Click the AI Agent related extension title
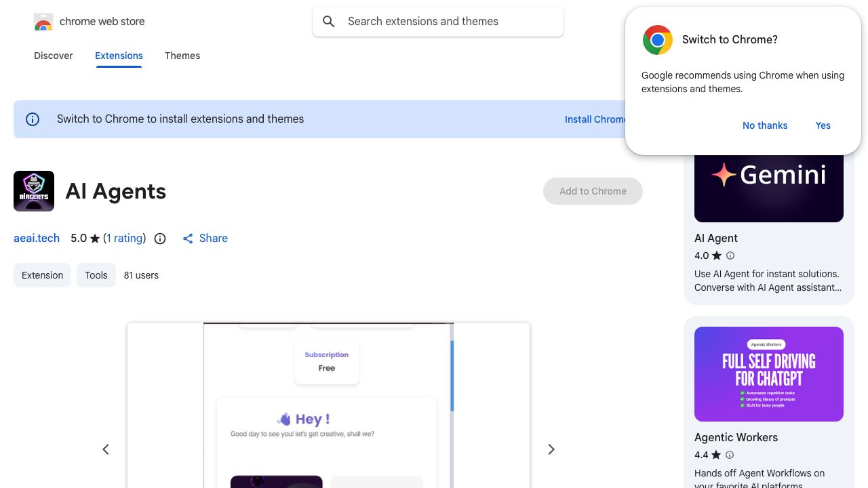 pyautogui.click(x=716, y=238)
